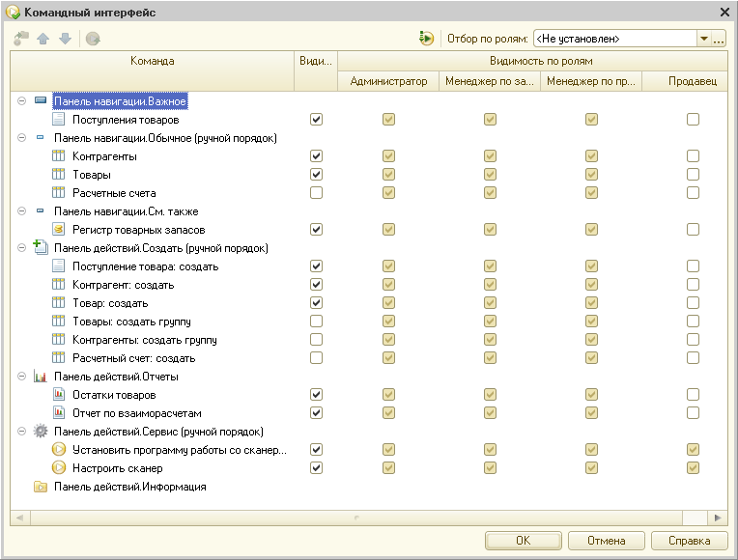Screen dimensions: 738x560
Task: Click the document icon of Поступления товаров
Action: click(x=58, y=119)
